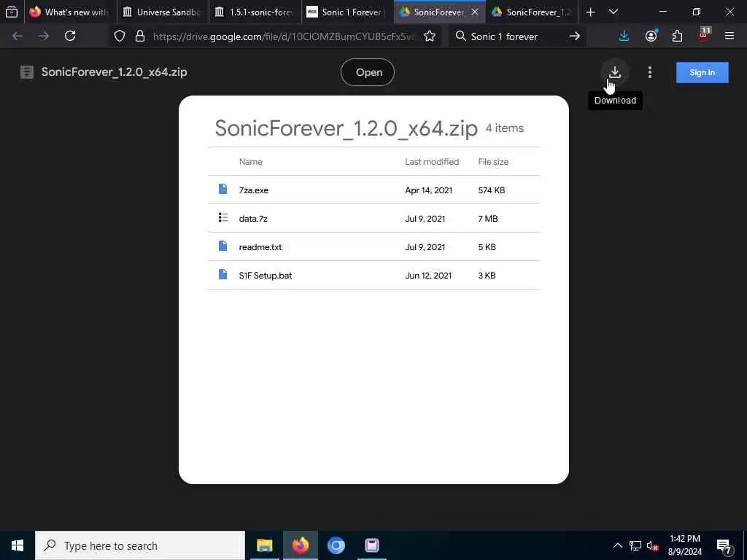Click the Sign in button
The image size is (747, 560).
(x=703, y=72)
